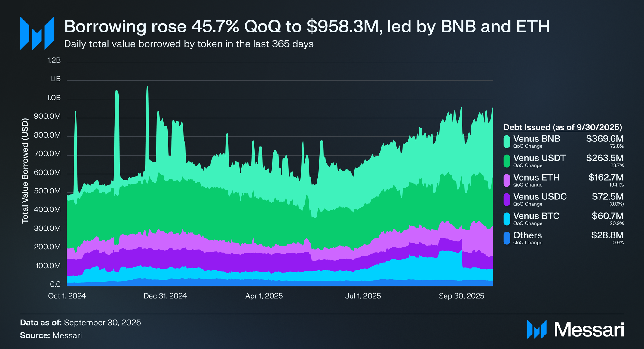Click the Venus BTC cyan legend swatch
The image size is (644, 349).
pyautogui.click(x=507, y=219)
